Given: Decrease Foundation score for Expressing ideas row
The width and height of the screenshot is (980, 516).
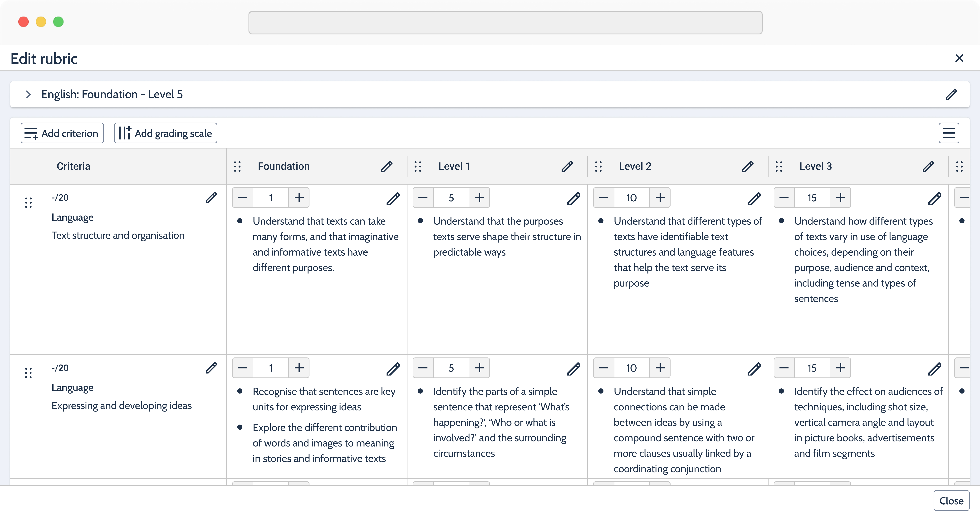Looking at the screenshot, I should (x=243, y=368).
